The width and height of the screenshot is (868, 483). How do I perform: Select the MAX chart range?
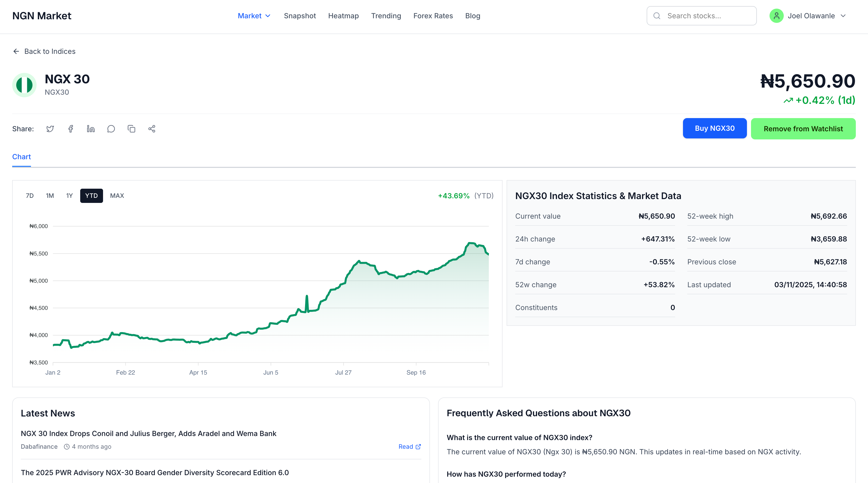tap(117, 196)
